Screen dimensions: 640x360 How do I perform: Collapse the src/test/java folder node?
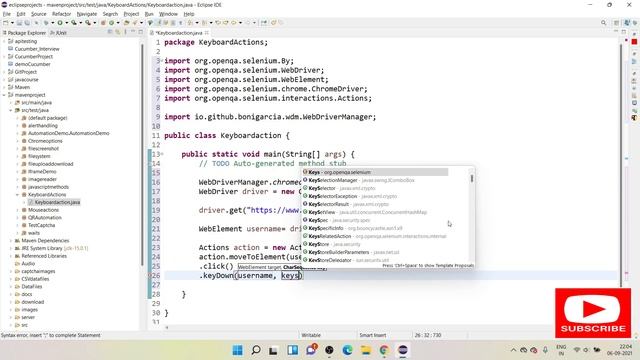coord(11,110)
